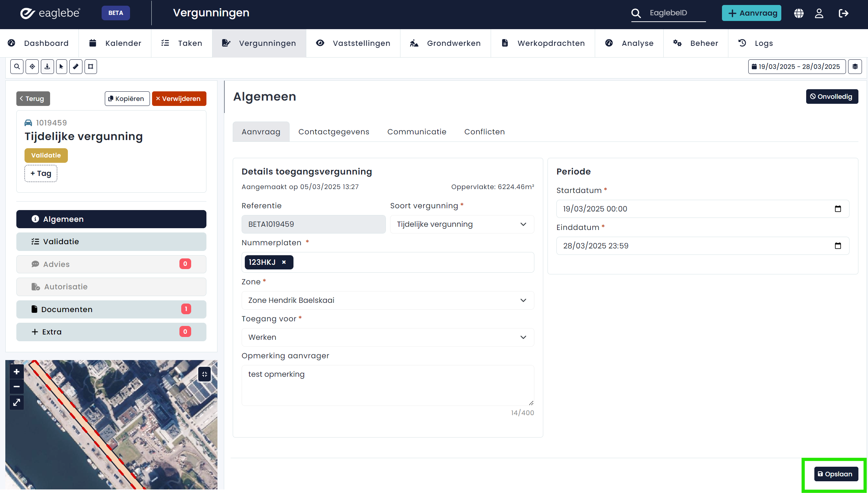The height and width of the screenshot is (493, 868).
Task: Open Startdatum calendar picker icon
Action: [838, 209]
